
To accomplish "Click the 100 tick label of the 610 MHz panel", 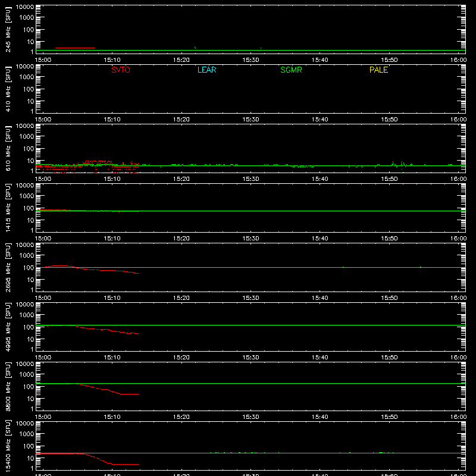I will [29, 149].
